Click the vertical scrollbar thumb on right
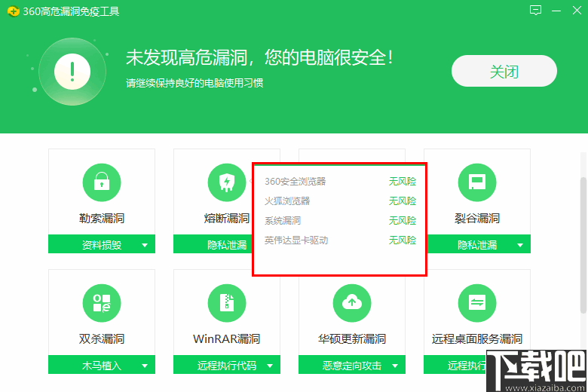The image size is (588, 392). click(x=583, y=244)
